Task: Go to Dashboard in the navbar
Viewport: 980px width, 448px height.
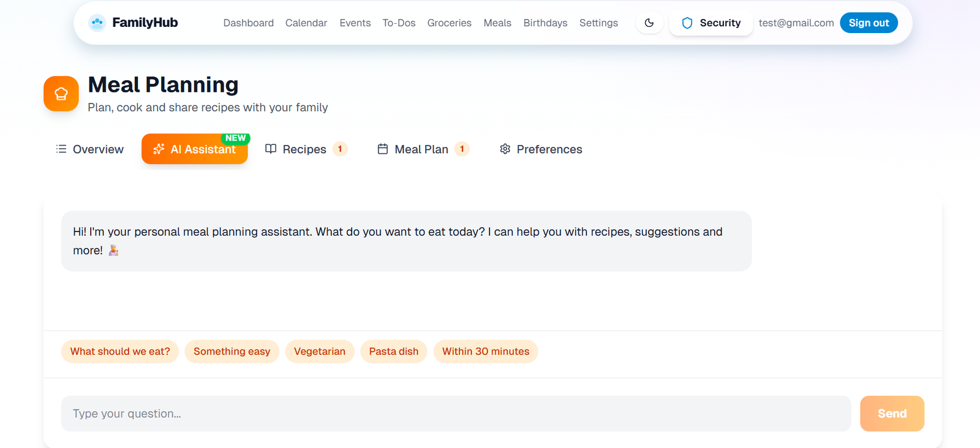Action: [x=248, y=23]
